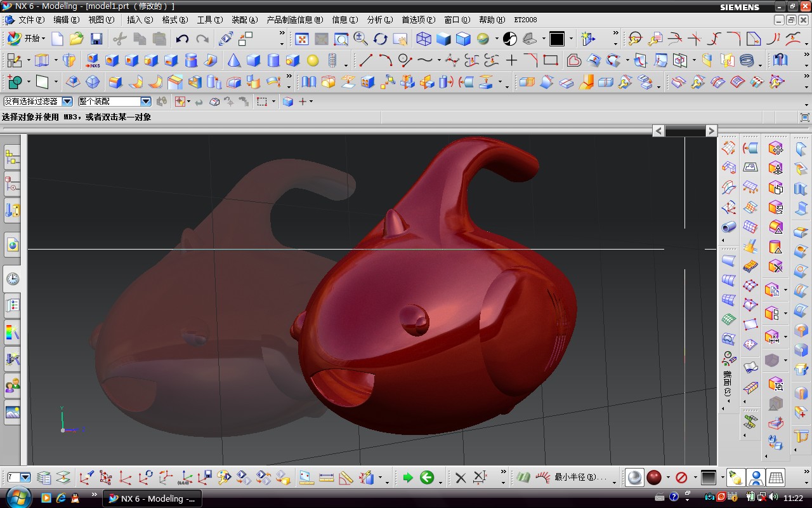Click the Measure distance ruler icon
The image size is (812, 508).
326,478
